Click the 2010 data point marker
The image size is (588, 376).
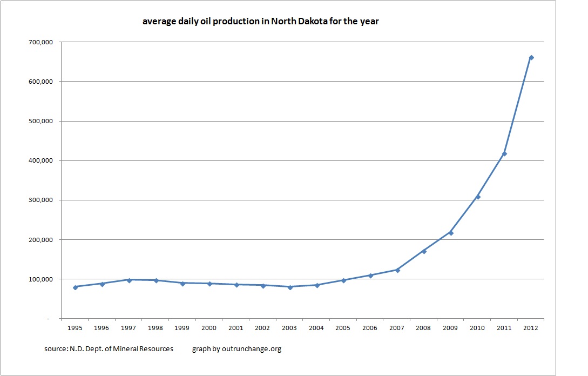[477, 197]
